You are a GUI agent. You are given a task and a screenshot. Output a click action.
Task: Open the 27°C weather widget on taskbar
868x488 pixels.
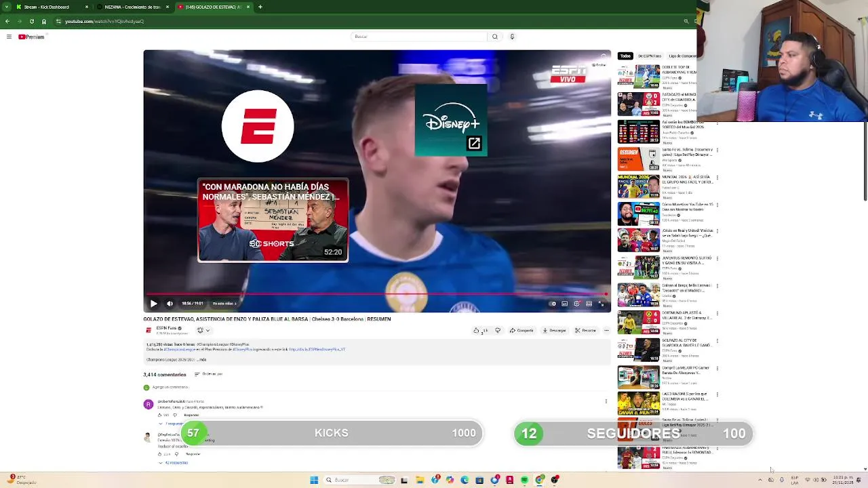(x=20, y=480)
